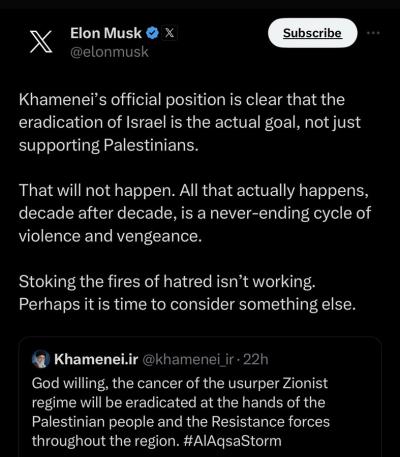Screen dimensions: 400x457
Task: Open Khamenei.ir account name in quote
Action: 96,359
